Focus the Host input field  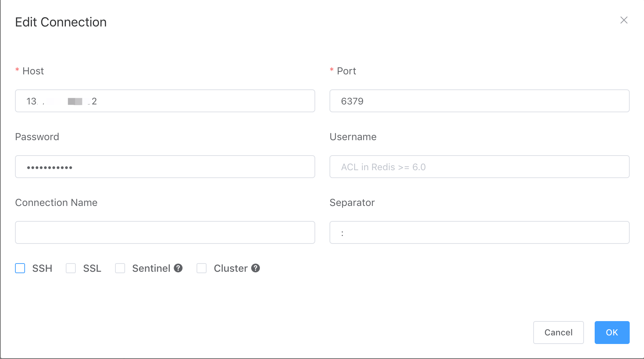tap(165, 101)
